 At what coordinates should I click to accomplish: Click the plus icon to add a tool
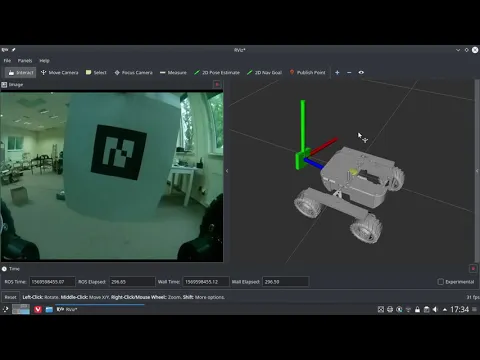(337, 72)
